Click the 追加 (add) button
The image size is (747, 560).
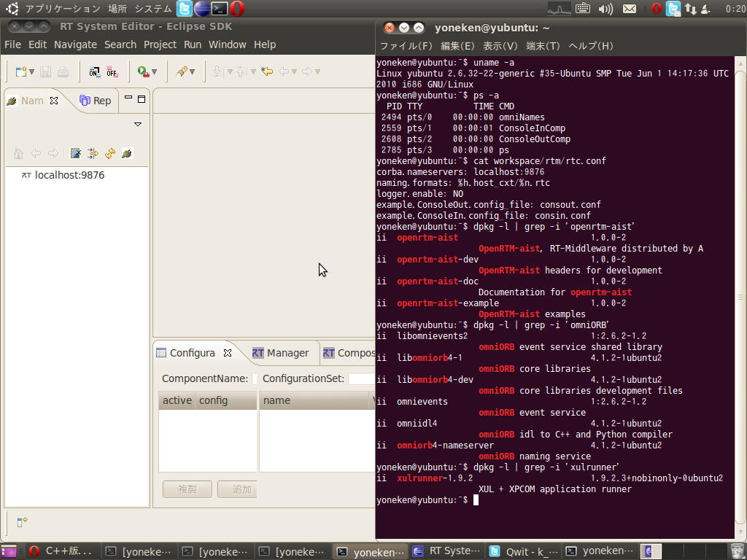[x=237, y=489]
